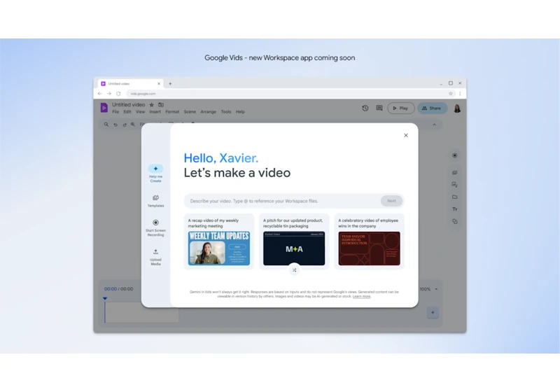The image size is (560, 392).
Task: Pick the weekly marketing meeting recap card
Action: 219,241
